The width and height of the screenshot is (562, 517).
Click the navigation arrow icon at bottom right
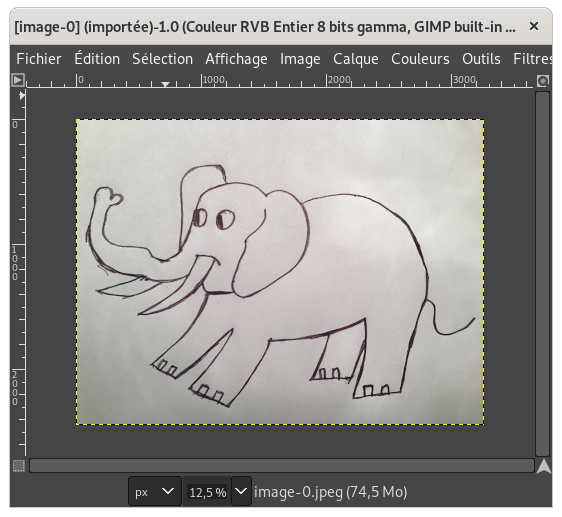pos(543,466)
